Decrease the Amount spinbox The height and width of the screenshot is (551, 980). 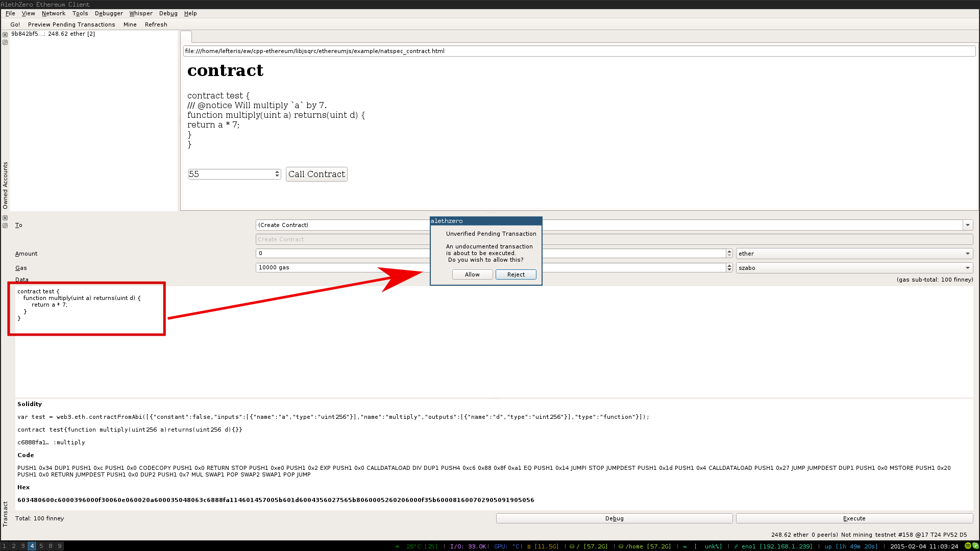pyautogui.click(x=729, y=256)
